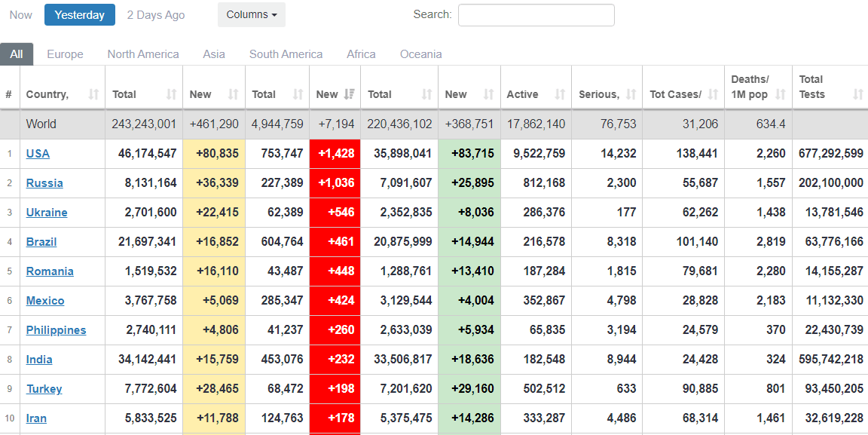
Task: Click the Active column sort arrows
Action: 560,94
